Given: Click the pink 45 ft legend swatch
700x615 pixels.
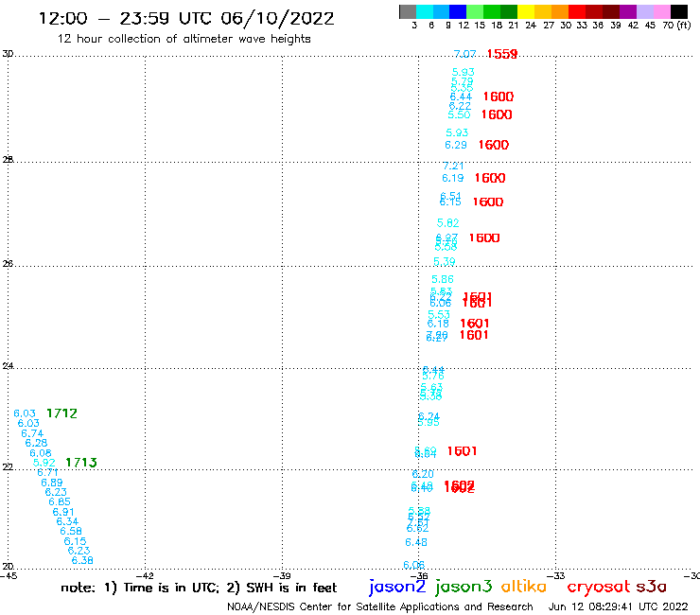Looking at the screenshot, I should [x=661, y=11].
